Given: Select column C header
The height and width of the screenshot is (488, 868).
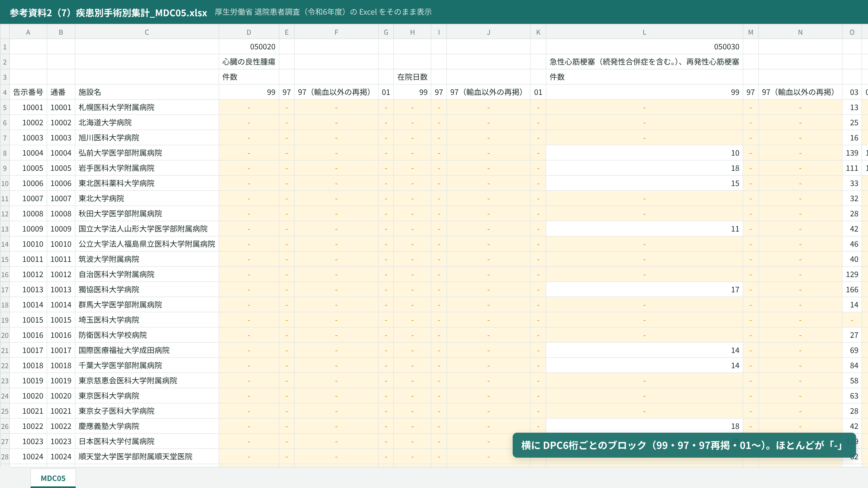Looking at the screenshot, I should [x=146, y=32].
